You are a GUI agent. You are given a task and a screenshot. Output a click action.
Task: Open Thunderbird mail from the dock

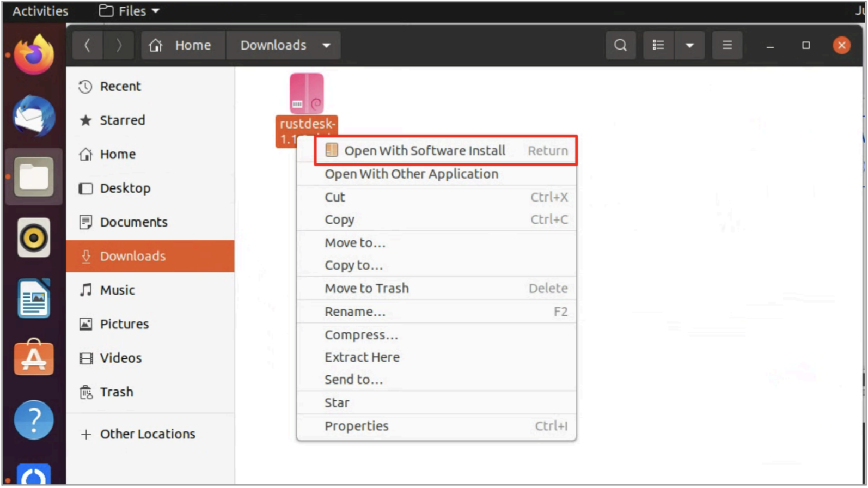[x=34, y=116]
